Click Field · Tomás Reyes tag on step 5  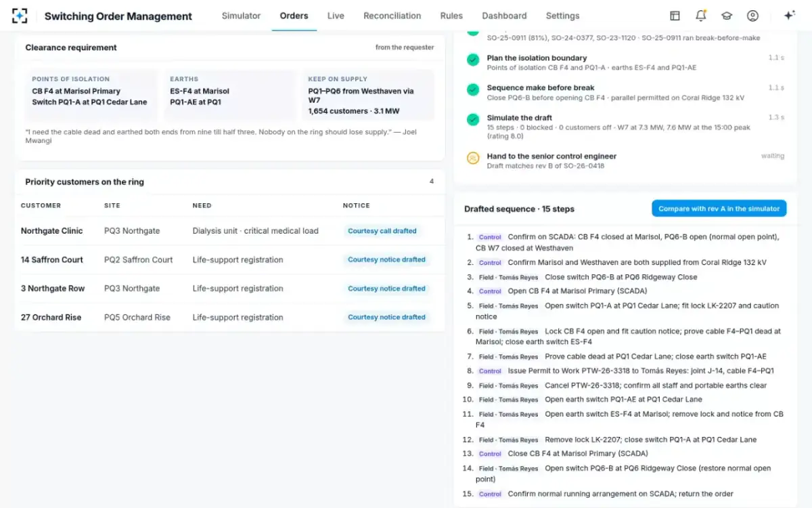[x=508, y=306]
